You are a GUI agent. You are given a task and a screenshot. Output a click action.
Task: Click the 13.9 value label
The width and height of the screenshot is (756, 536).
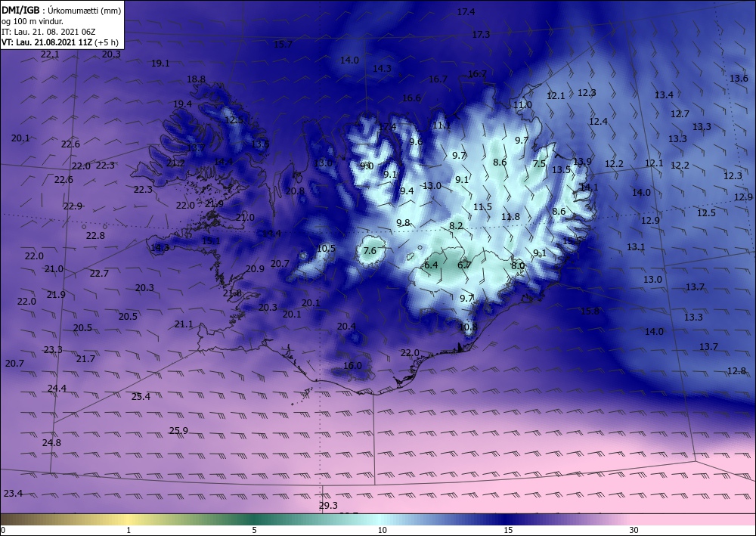point(582,162)
